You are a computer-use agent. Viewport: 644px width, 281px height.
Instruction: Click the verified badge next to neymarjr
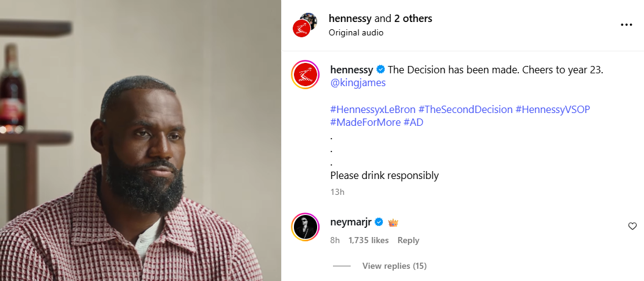click(378, 222)
